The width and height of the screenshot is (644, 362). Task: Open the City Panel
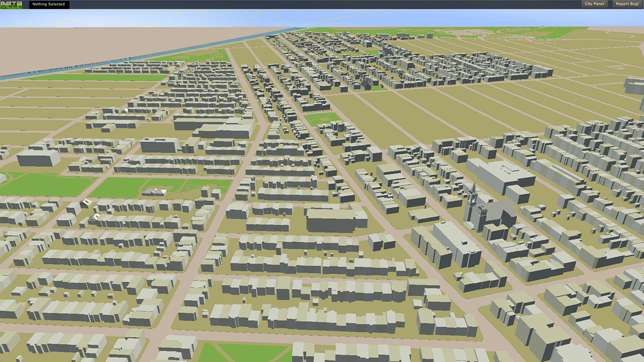click(595, 4)
